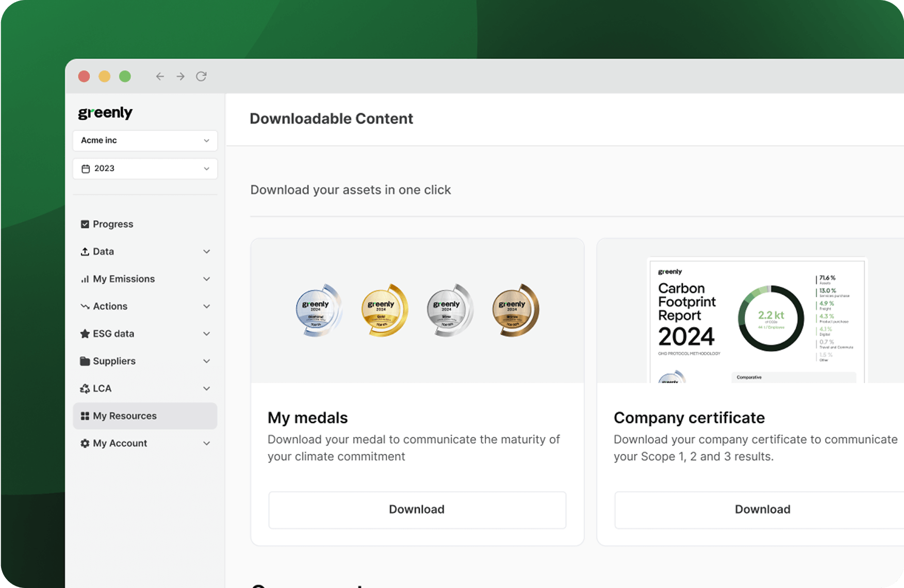Click the LCA recycle icon
The image size is (904, 588).
(x=85, y=388)
